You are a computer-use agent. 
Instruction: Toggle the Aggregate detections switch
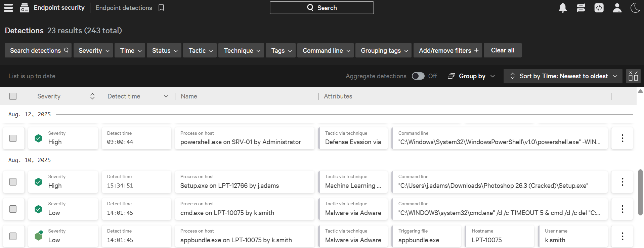pos(418,76)
